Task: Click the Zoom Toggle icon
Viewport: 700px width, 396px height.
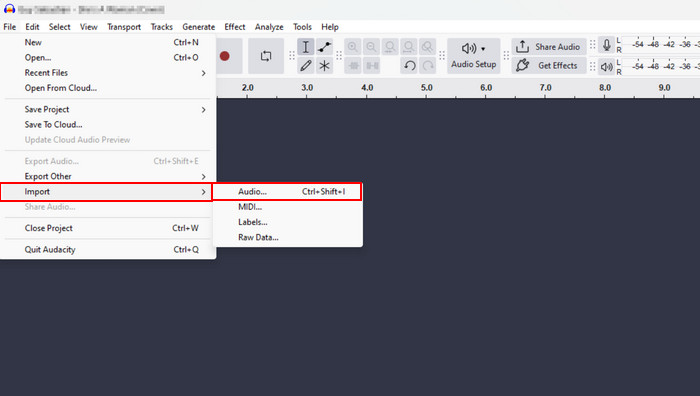Action: pyautogui.click(x=428, y=47)
